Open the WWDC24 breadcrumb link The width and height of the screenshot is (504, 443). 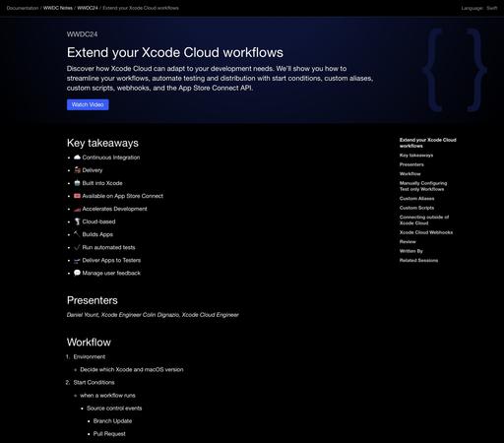click(x=88, y=8)
